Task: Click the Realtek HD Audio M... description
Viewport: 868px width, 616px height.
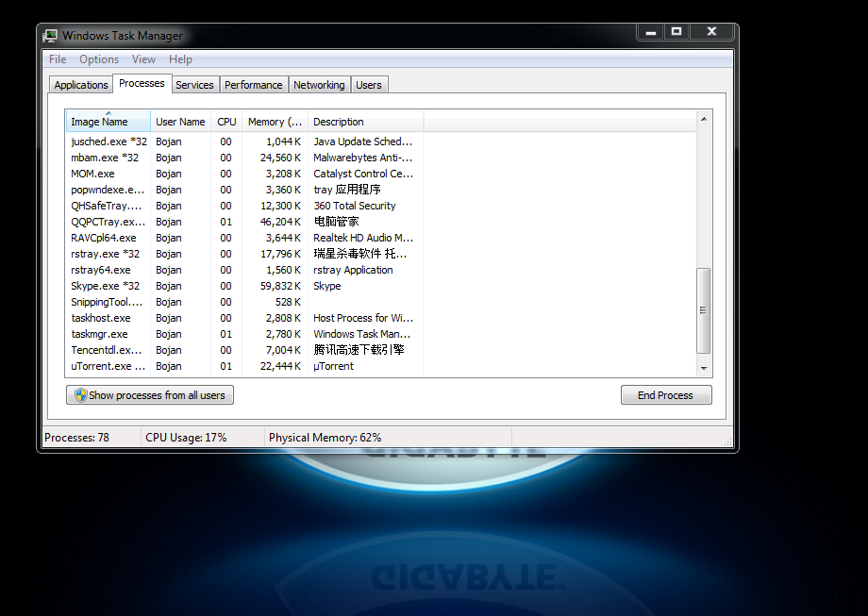Action: coord(363,238)
